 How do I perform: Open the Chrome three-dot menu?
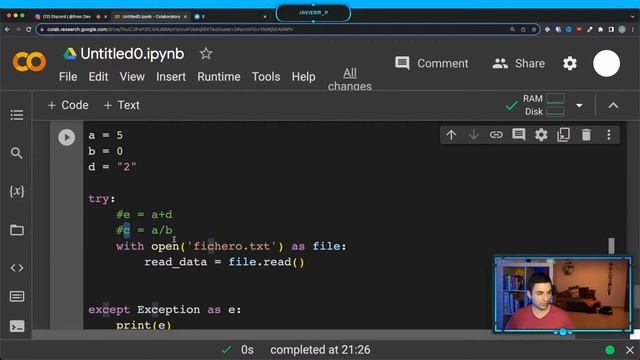(633, 29)
